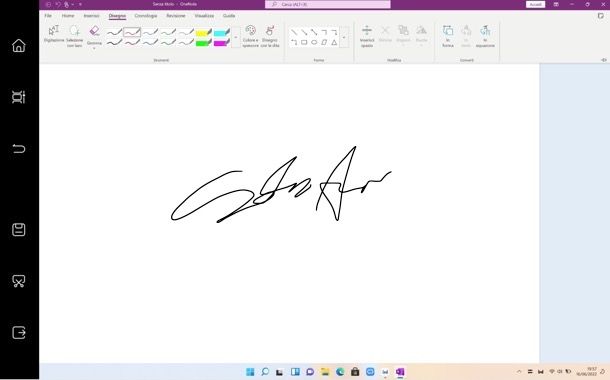Toggle Disegno con le dita
The width and height of the screenshot is (610, 380).
click(270, 36)
